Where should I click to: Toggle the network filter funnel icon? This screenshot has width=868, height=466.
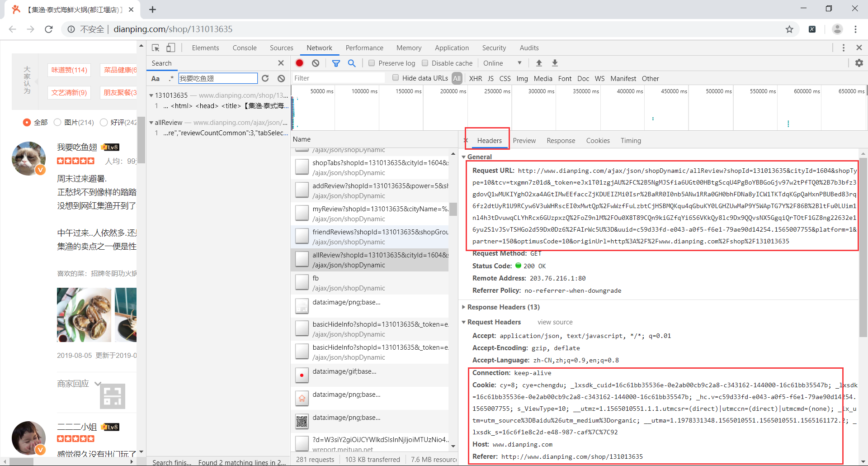(x=336, y=63)
